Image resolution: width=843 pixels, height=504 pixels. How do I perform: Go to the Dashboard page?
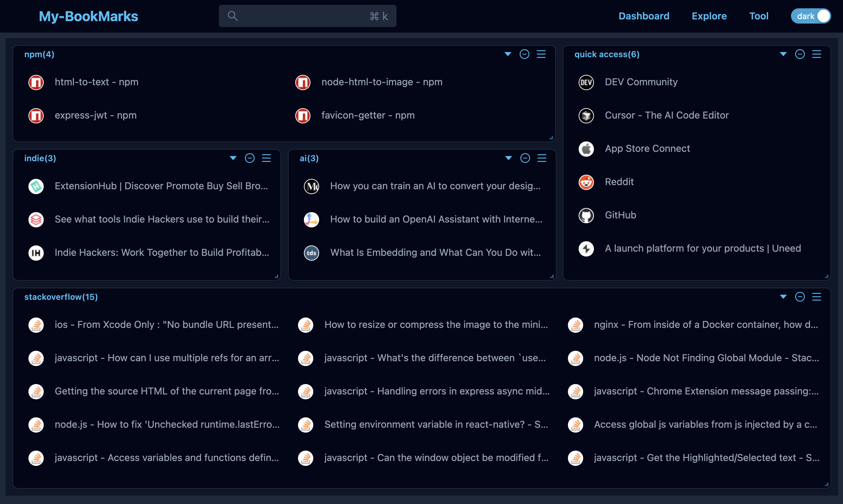pos(644,16)
